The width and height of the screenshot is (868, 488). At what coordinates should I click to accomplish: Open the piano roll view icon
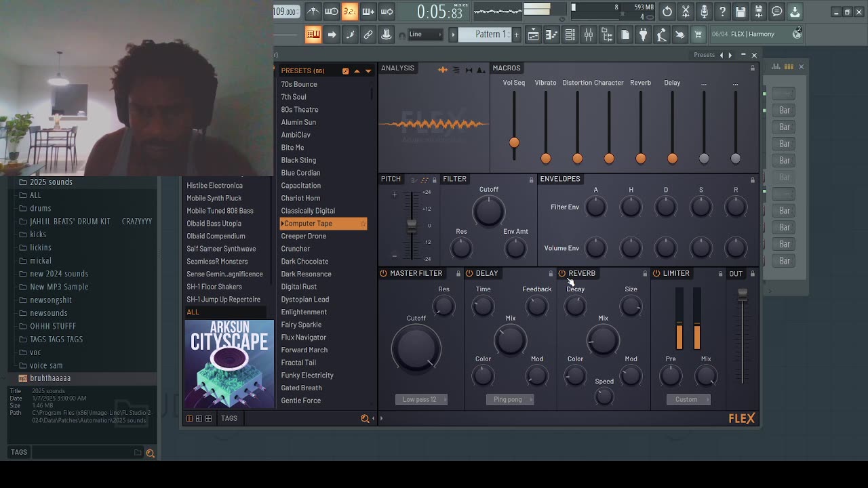pos(552,35)
